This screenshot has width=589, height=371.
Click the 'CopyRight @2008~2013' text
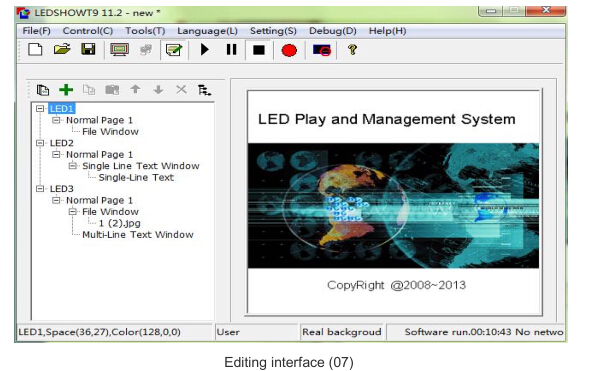(x=396, y=285)
